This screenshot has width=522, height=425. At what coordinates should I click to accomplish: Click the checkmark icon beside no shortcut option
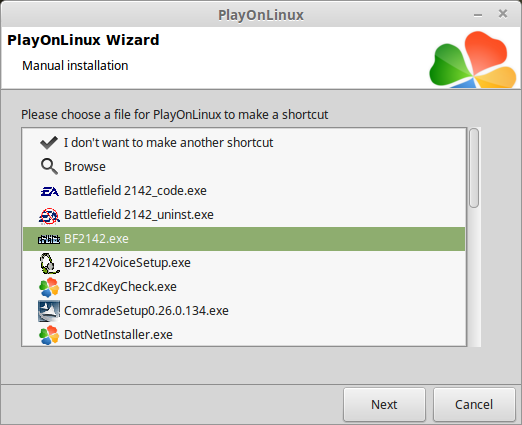coord(49,143)
